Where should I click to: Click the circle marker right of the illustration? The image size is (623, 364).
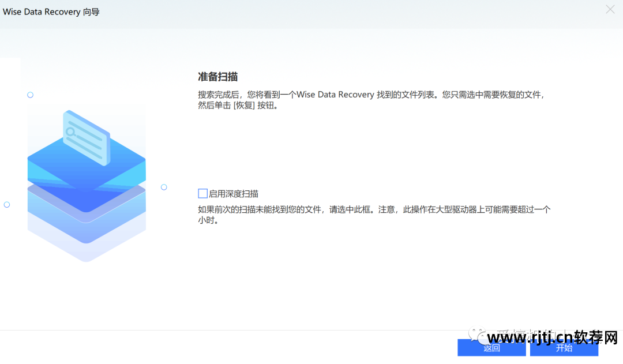coord(164,187)
